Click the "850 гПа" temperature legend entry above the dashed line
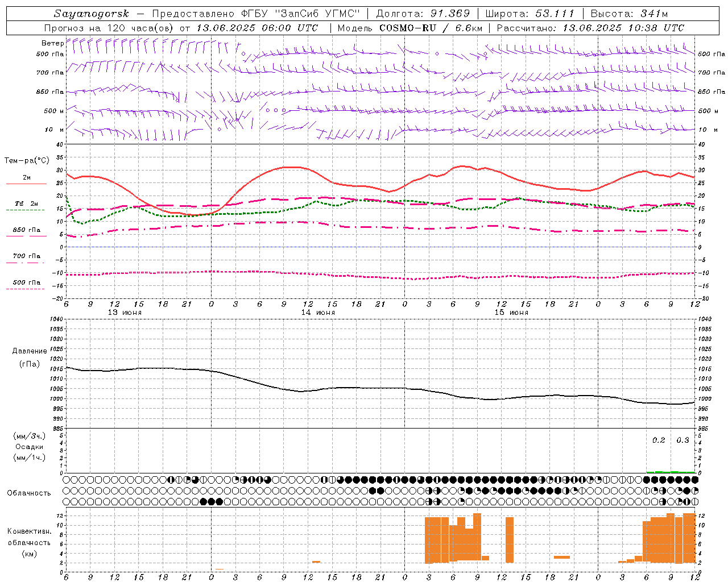Screen dimensions: 728x582 [x=26, y=230]
